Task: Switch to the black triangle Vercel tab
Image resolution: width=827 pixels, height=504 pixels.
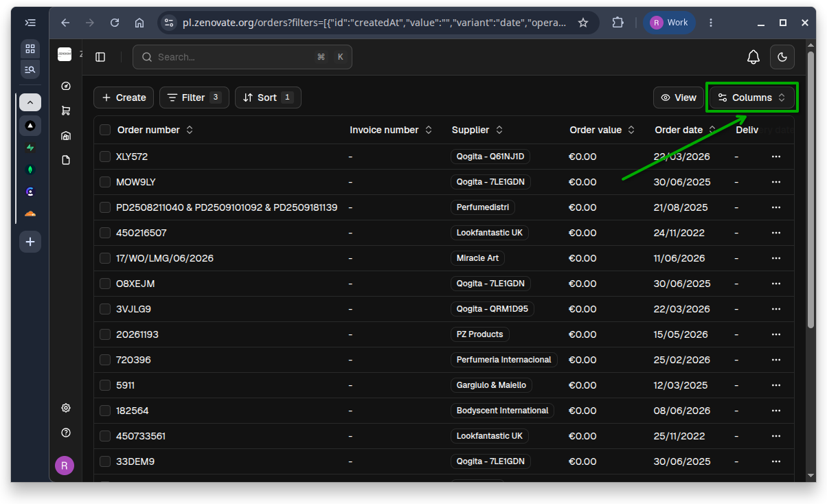Action: click(30, 126)
